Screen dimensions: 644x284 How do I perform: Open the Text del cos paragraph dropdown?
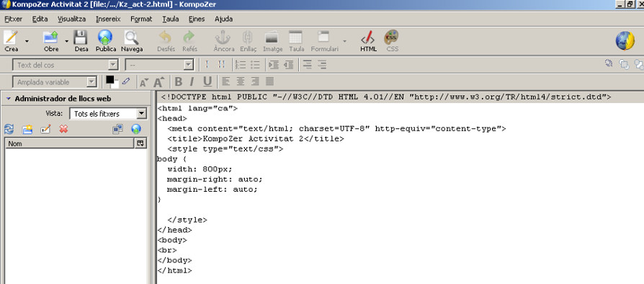(x=66, y=65)
